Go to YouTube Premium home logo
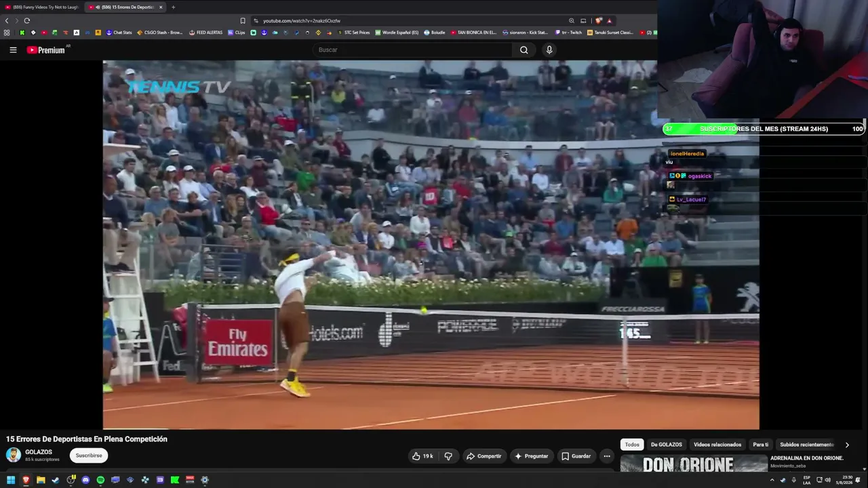Image resolution: width=868 pixels, height=488 pixels. [46, 49]
